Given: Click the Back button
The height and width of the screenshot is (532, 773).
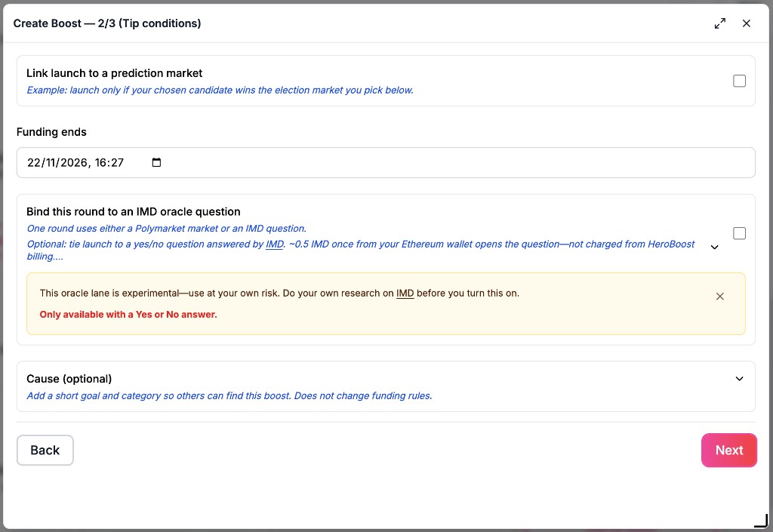Looking at the screenshot, I should pyautogui.click(x=45, y=451).
